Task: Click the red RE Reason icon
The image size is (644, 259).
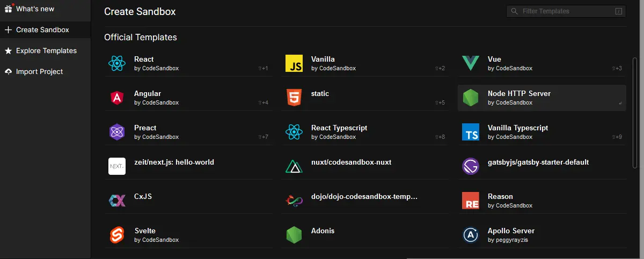Action: (x=471, y=201)
